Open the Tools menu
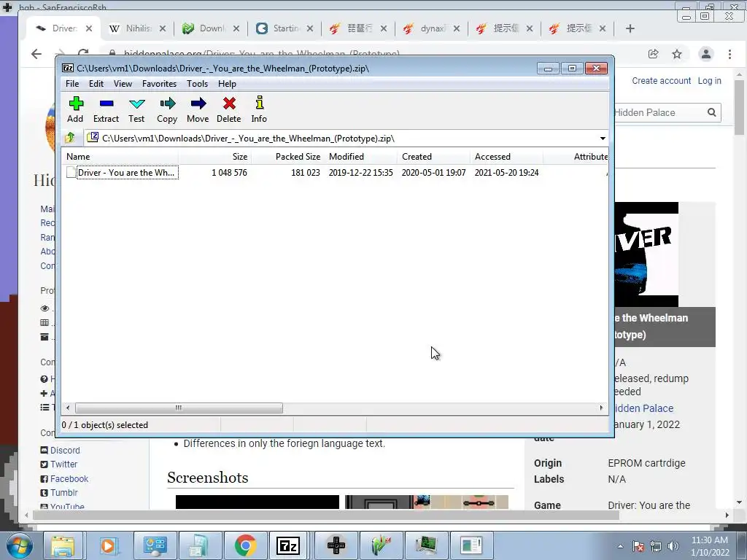Image resolution: width=747 pixels, height=560 pixels. click(x=197, y=84)
